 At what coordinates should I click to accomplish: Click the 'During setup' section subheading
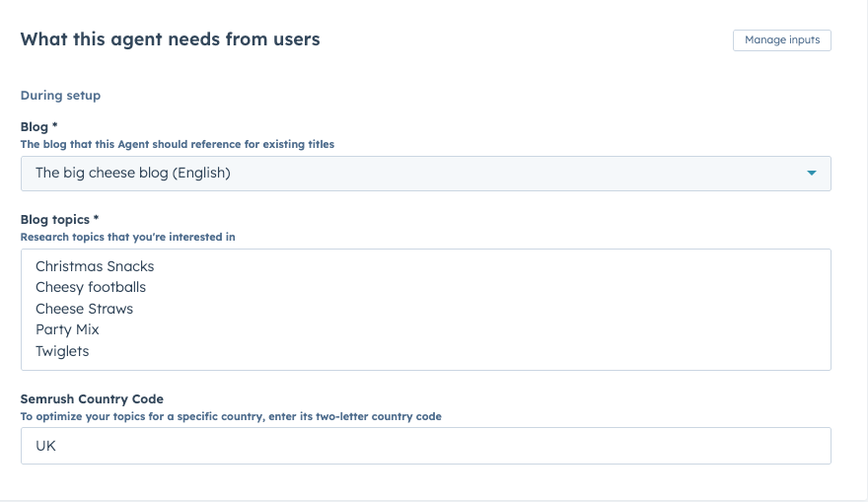point(60,96)
